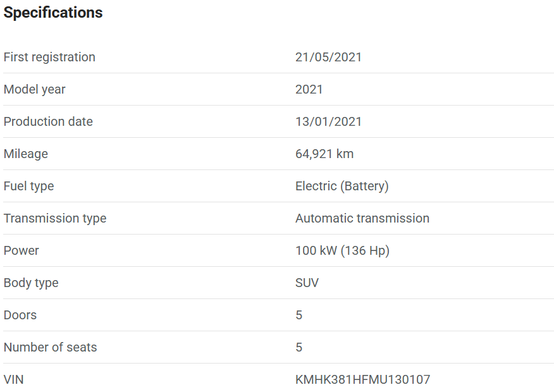Image resolution: width=554 pixels, height=392 pixels.
Task: Click the VIN label
Action: [x=14, y=379]
